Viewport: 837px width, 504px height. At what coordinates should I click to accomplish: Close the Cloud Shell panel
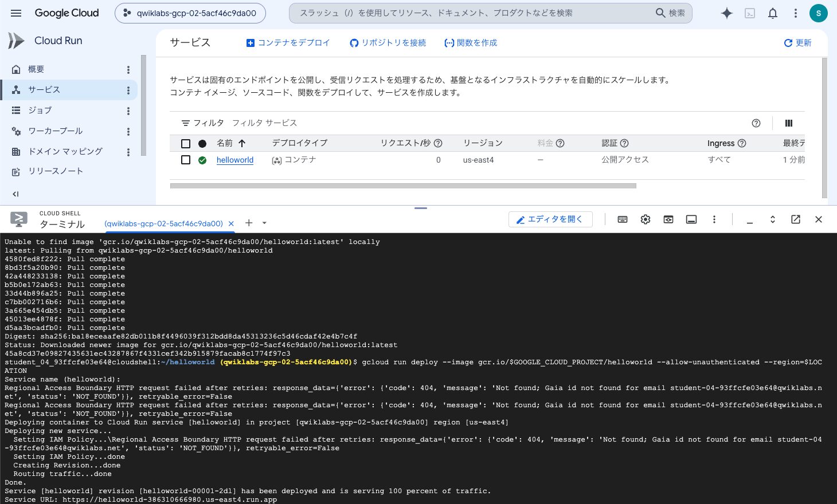pos(819,219)
